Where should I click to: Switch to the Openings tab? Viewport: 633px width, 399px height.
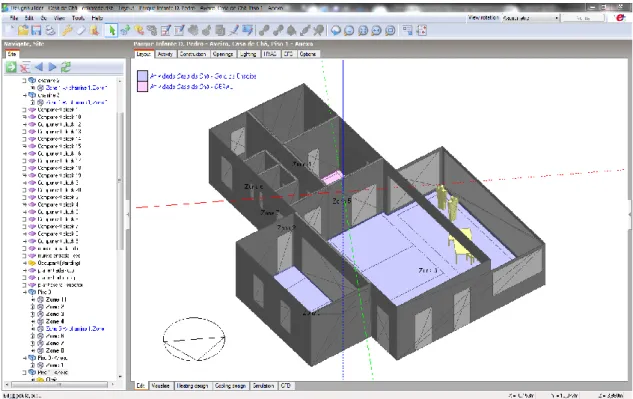pyautogui.click(x=223, y=54)
